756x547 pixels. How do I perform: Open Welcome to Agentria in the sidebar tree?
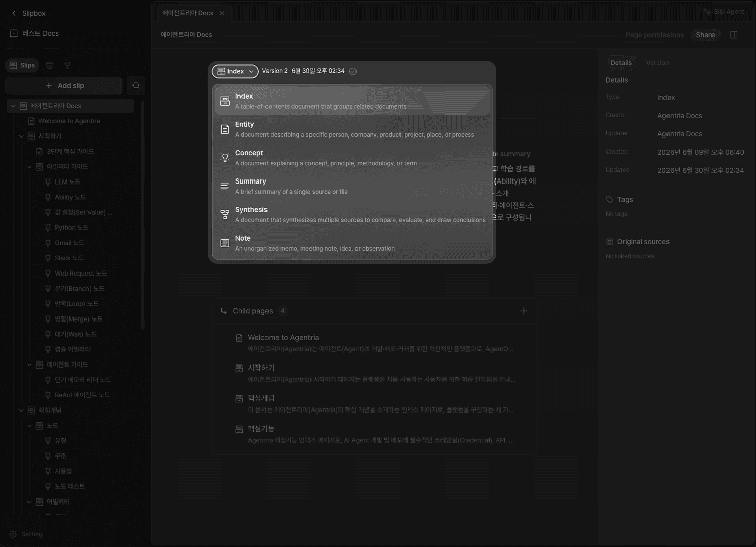(69, 121)
